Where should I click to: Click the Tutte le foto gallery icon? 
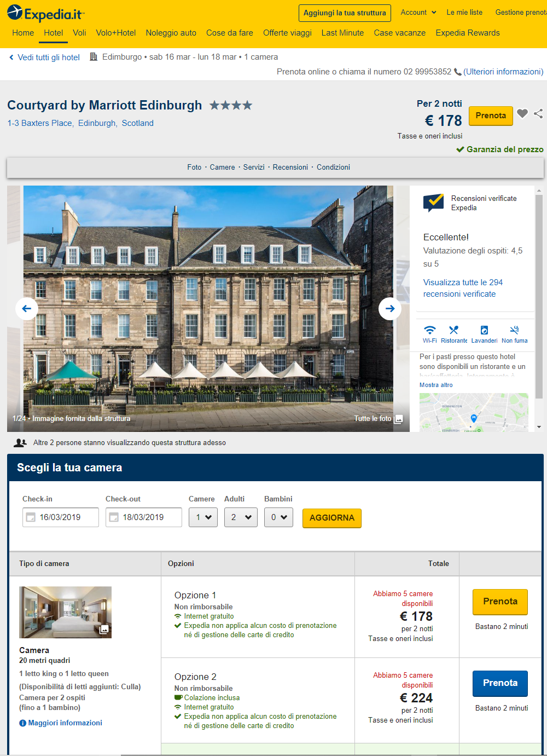point(398,419)
